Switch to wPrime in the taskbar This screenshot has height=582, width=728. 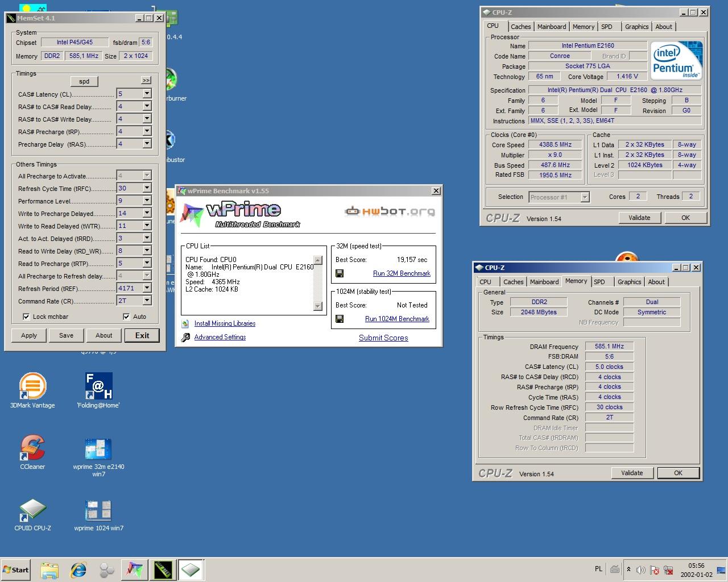[x=134, y=570]
